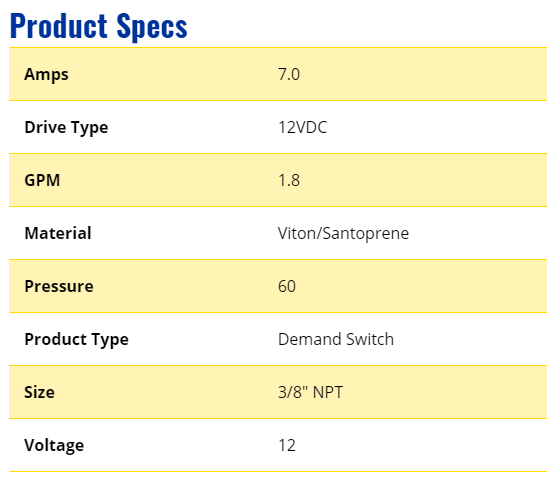
Task: Select the GPM label
Action: [42, 180]
